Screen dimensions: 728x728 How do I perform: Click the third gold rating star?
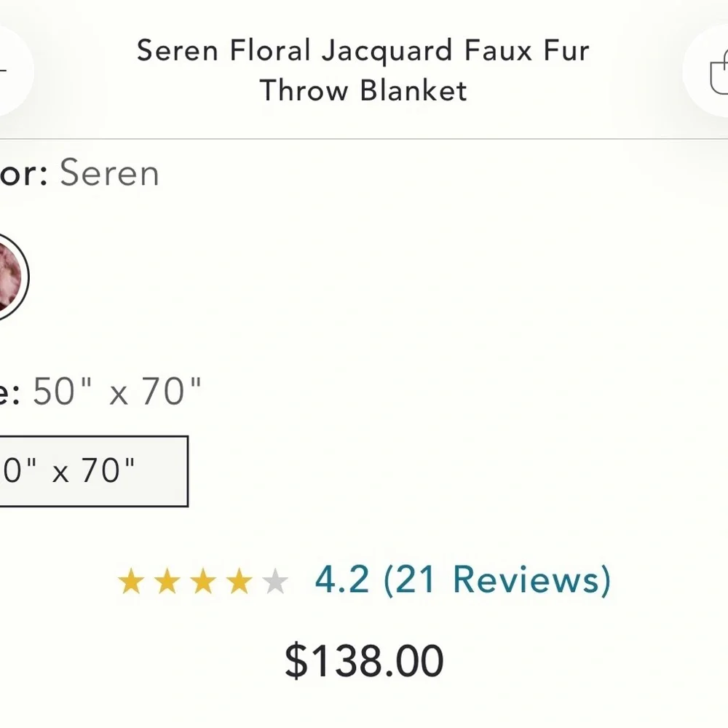pos(205,580)
